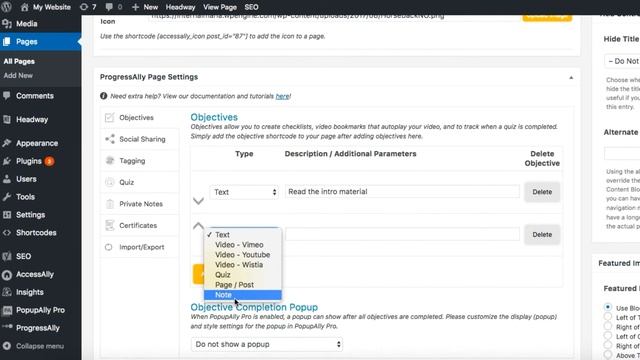
Task: Click Import/Export tab icon
Action: pyautogui.click(x=109, y=247)
